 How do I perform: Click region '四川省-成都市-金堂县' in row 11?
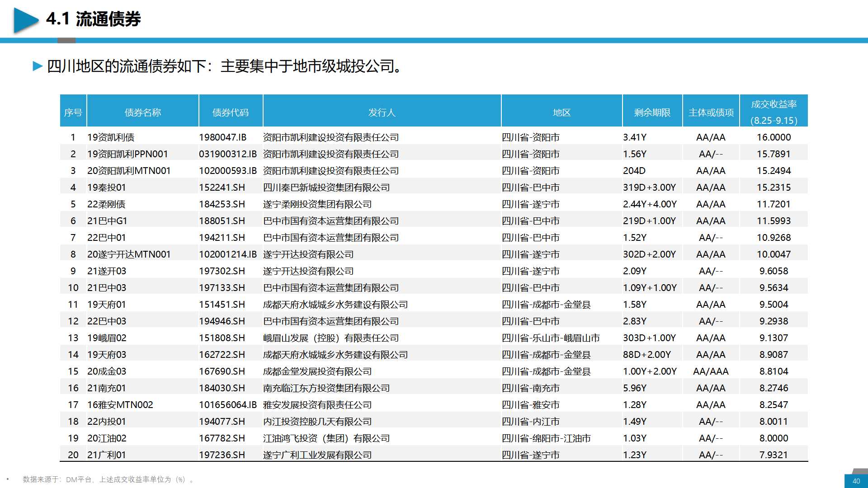(546, 305)
